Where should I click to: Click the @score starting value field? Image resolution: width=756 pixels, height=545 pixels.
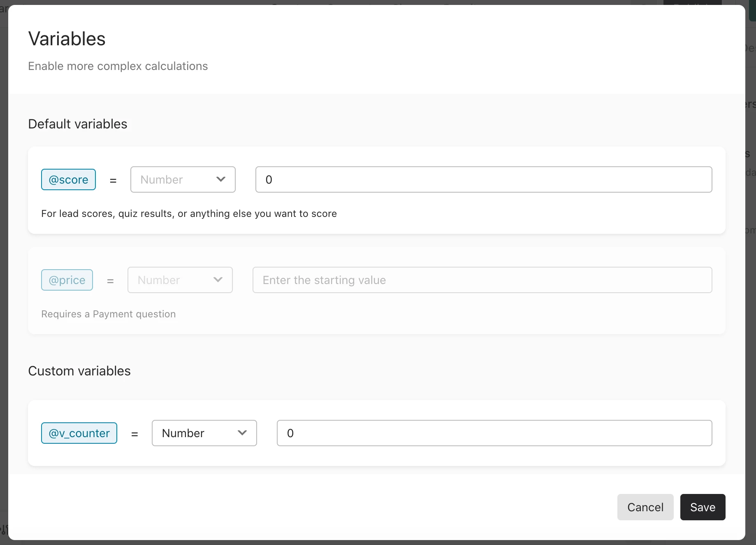(x=484, y=179)
